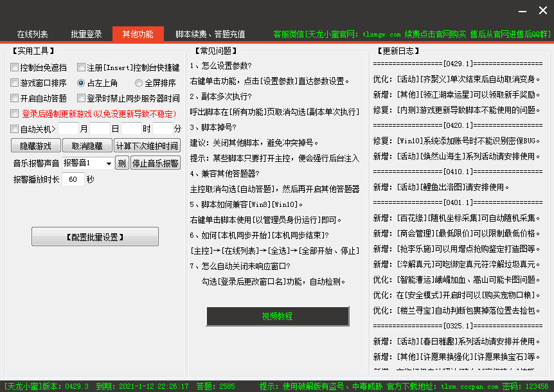Viewport: 554px width, 392px height.
Task: Enable 控制台免遮挡 checkbox
Action: click(x=15, y=67)
